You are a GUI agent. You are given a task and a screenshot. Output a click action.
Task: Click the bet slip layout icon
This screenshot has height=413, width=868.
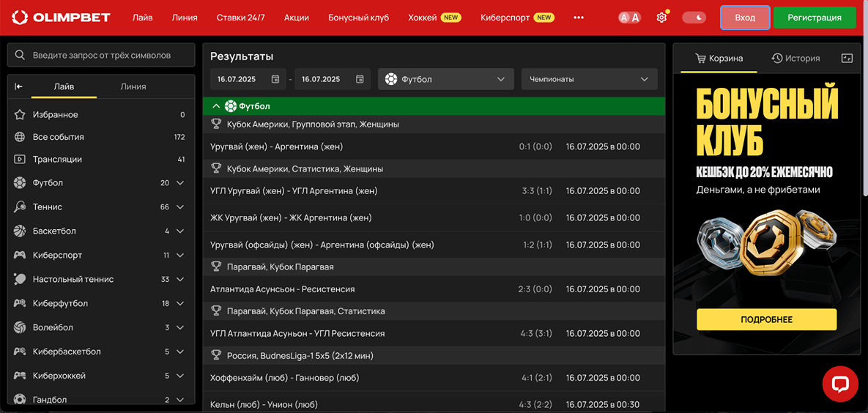coord(847,59)
